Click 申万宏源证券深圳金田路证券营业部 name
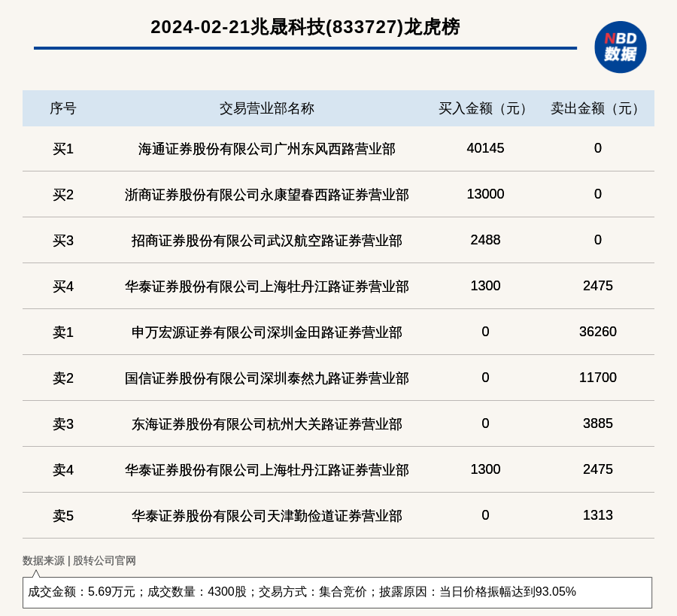The width and height of the screenshot is (677, 616). [x=266, y=332]
